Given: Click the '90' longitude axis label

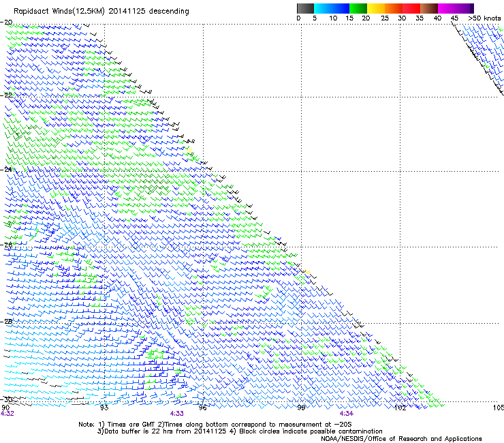Looking at the screenshot, I should coord(5,408).
